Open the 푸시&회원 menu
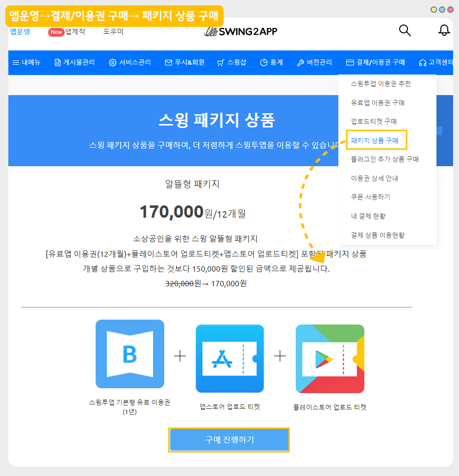 (x=185, y=63)
